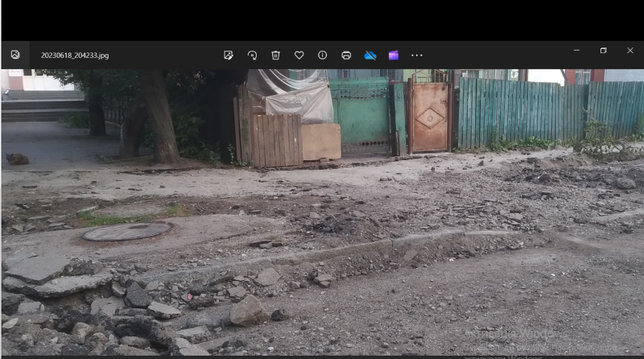Click the file name 20230618_204233.jpg
The image size is (644, 359).
[75, 56]
